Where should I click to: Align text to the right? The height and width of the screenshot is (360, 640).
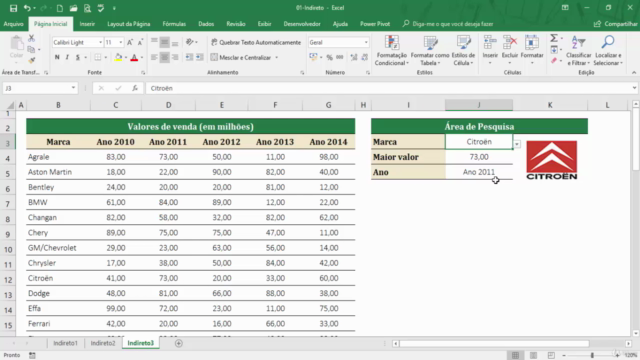tap(175, 58)
